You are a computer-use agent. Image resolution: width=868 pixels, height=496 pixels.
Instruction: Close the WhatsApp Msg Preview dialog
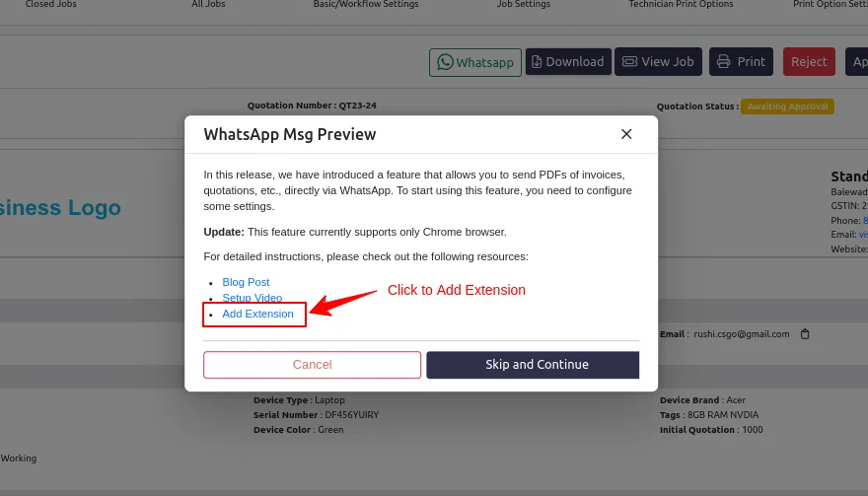click(626, 134)
